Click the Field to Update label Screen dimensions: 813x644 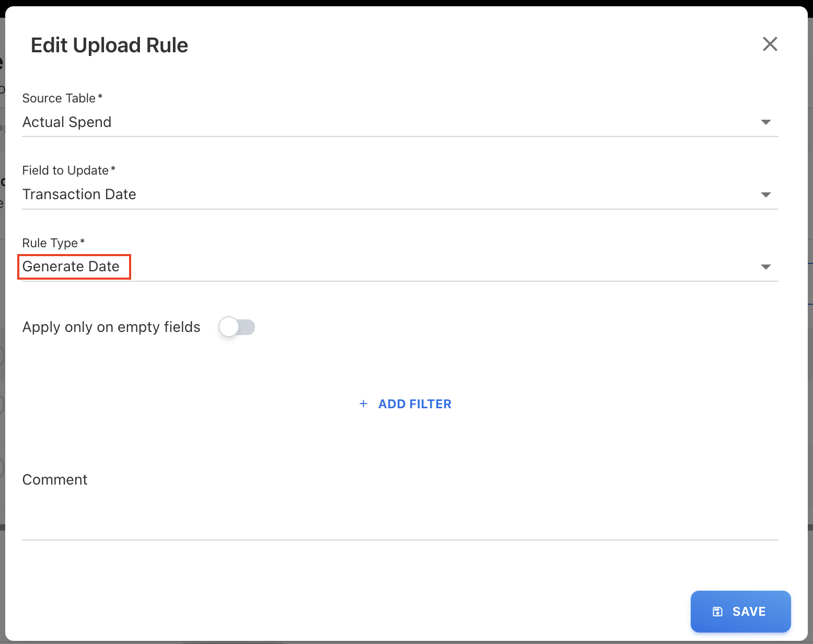(x=65, y=170)
